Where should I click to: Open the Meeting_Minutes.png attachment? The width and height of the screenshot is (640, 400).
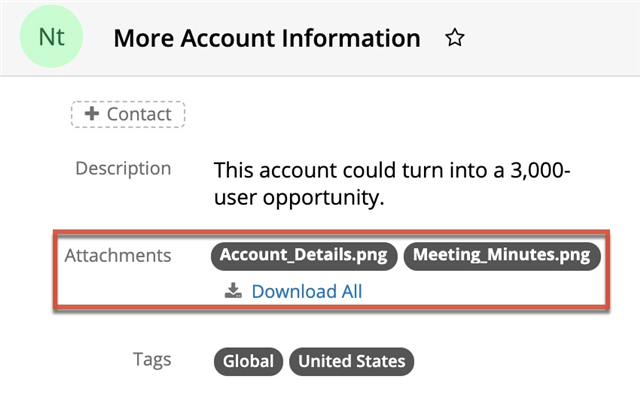502,255
